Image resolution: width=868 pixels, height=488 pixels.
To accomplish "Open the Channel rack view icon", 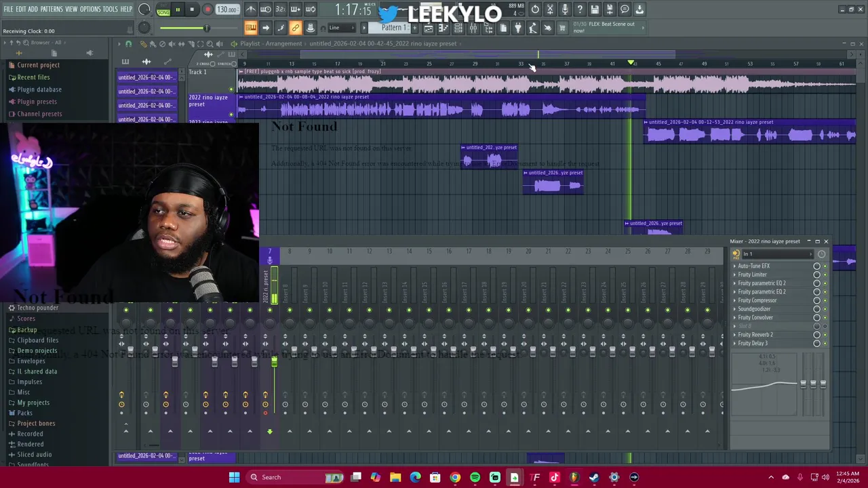I will tap(458, 28).
